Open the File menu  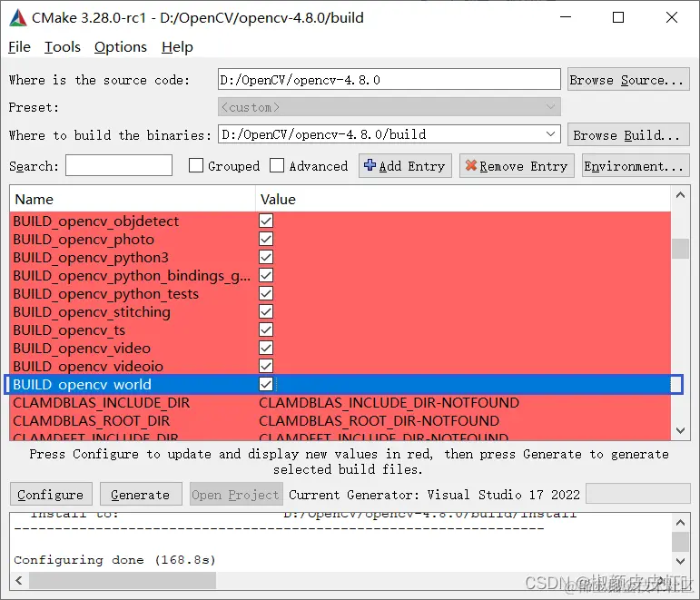click(20, 47)
